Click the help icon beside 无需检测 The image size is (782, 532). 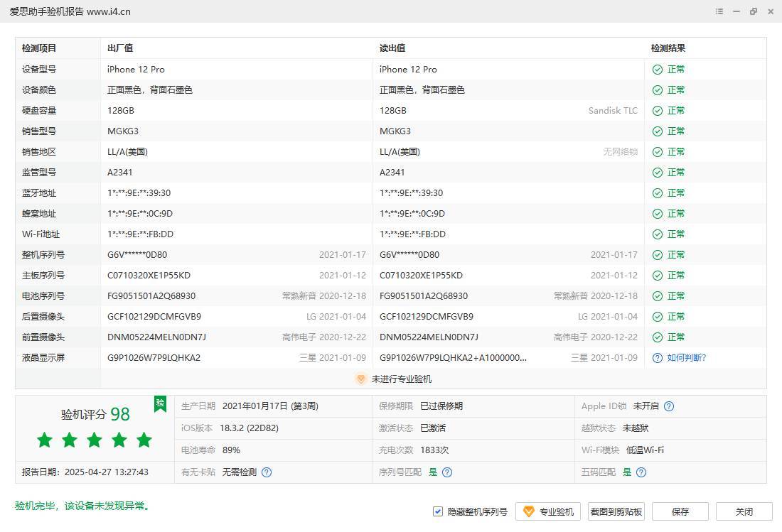(267, 472)
